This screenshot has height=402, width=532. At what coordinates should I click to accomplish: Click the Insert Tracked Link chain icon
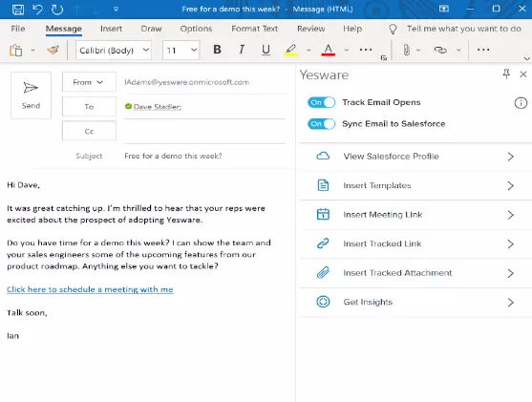click(323, 243)
